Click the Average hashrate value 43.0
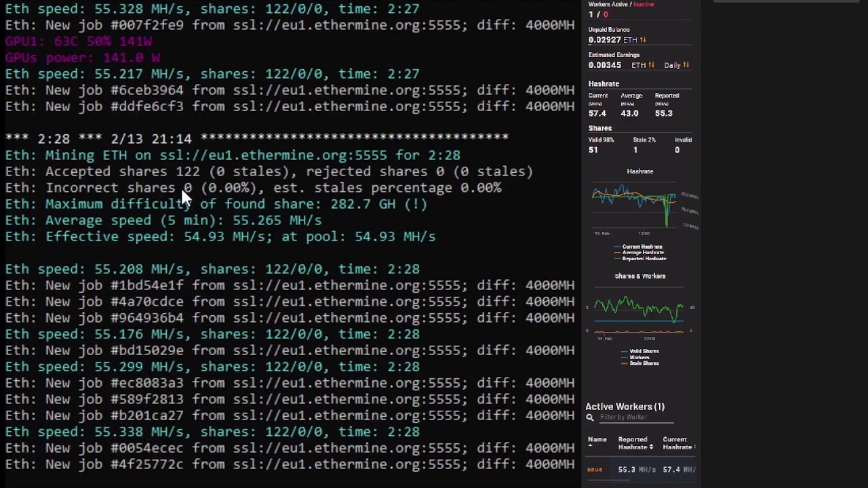 (629, 113)
